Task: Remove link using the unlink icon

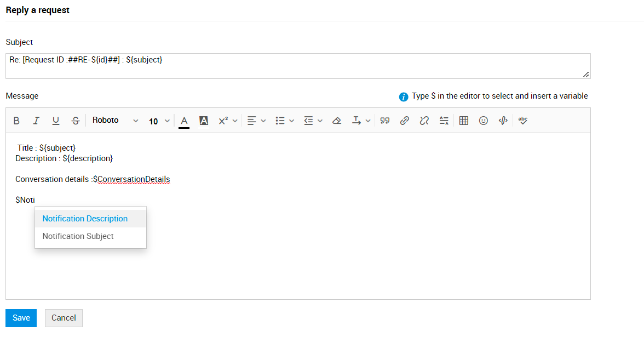Action: (x=424, y=121)
